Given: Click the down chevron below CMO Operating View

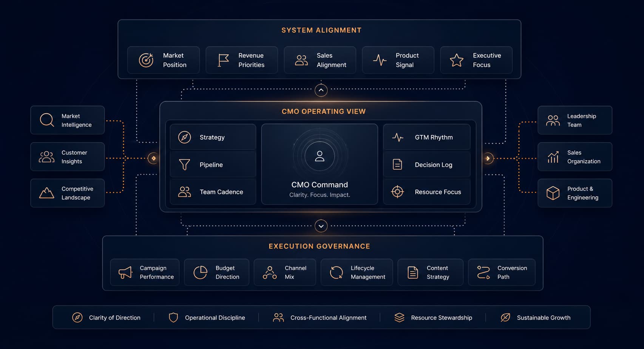Looking at the screenshot, I should point(321,226).
